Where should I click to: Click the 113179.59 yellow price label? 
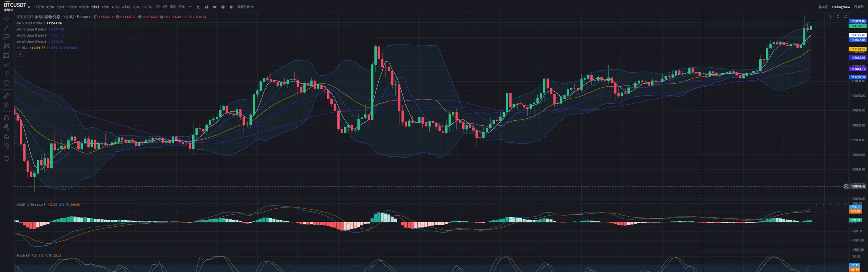[x=858, y=49]
